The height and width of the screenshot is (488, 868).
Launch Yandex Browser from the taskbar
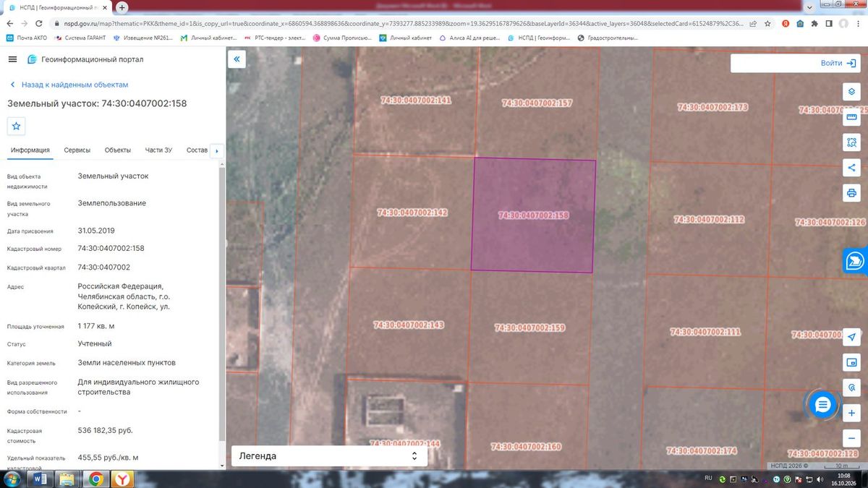(x=124, y=479)
